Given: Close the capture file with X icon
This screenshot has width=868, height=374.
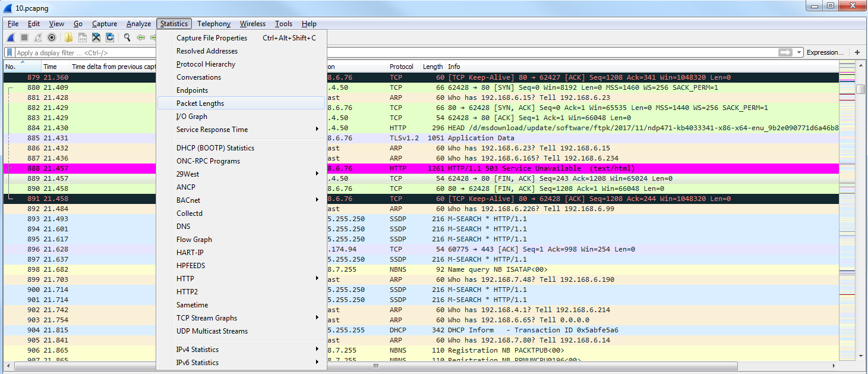Looking at the screenshot, I should (x=96, y=37).
